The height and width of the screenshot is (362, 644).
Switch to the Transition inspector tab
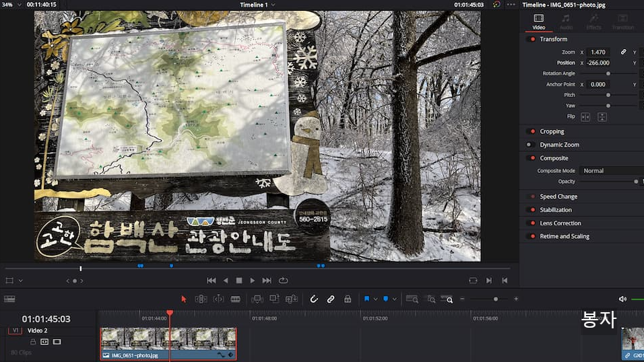pos(623,22)
